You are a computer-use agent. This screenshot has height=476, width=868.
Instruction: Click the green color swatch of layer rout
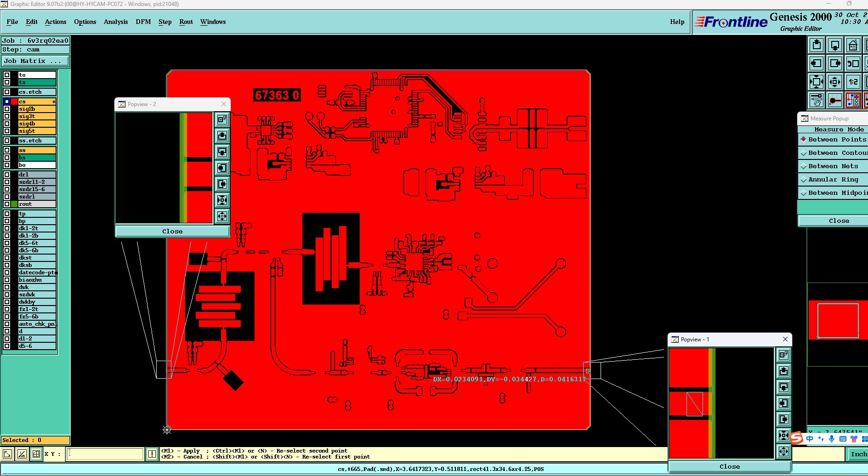click(x=14, y=204)
